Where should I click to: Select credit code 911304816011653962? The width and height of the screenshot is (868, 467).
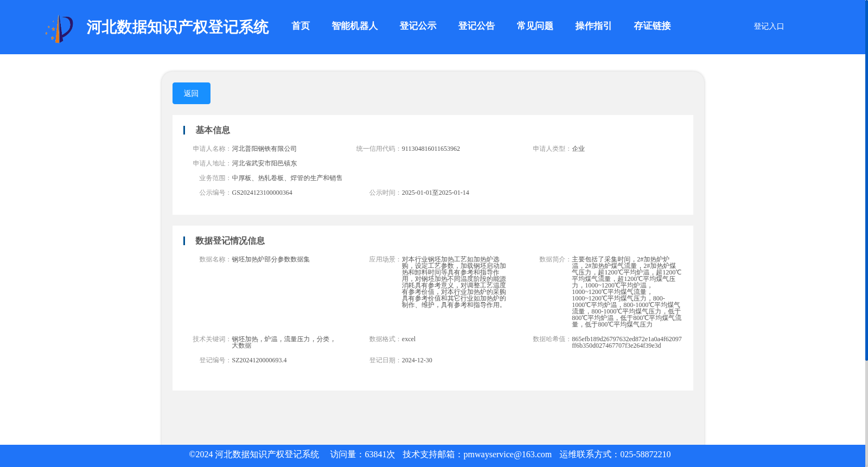[x=431, y=149]
